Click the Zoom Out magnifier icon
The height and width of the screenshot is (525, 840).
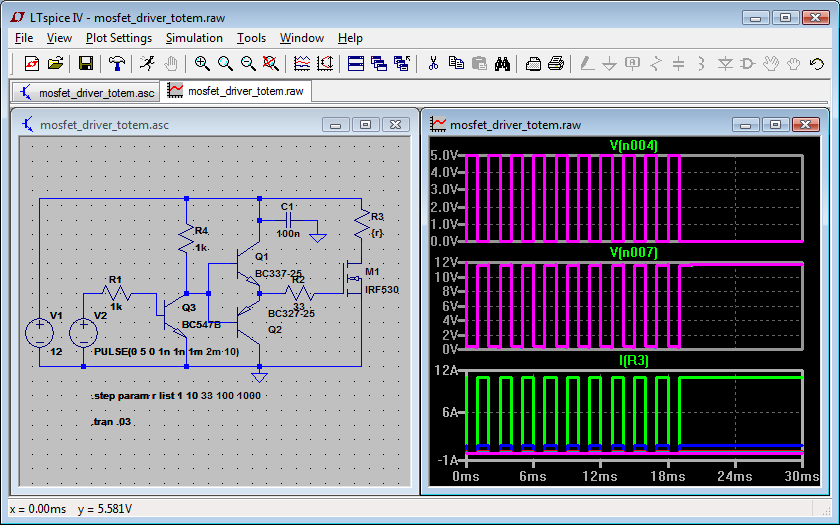click(248, 64)
